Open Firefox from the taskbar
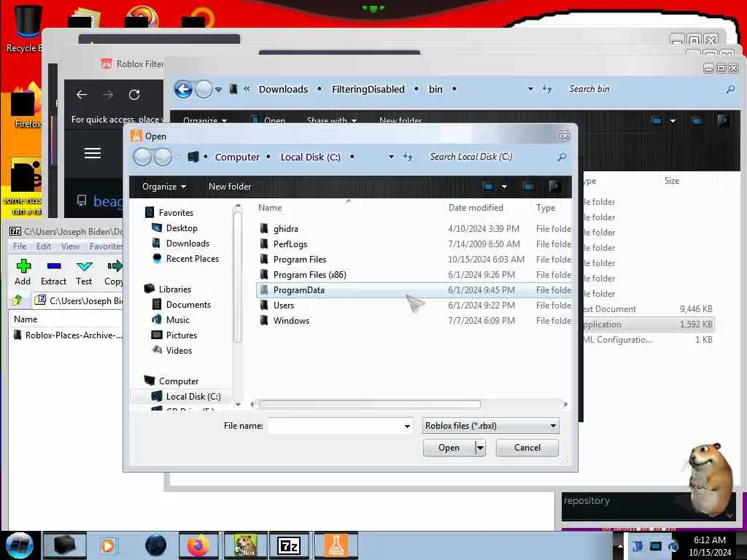747x560 pixels. coord(198,545)
